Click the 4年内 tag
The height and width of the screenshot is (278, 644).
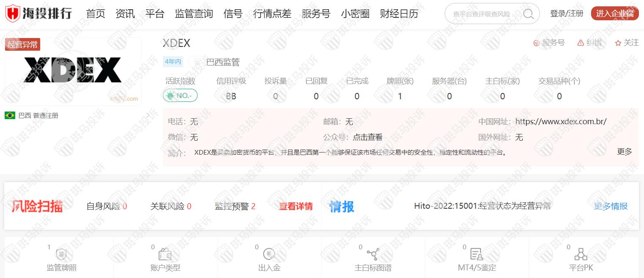tap(173, 62)
